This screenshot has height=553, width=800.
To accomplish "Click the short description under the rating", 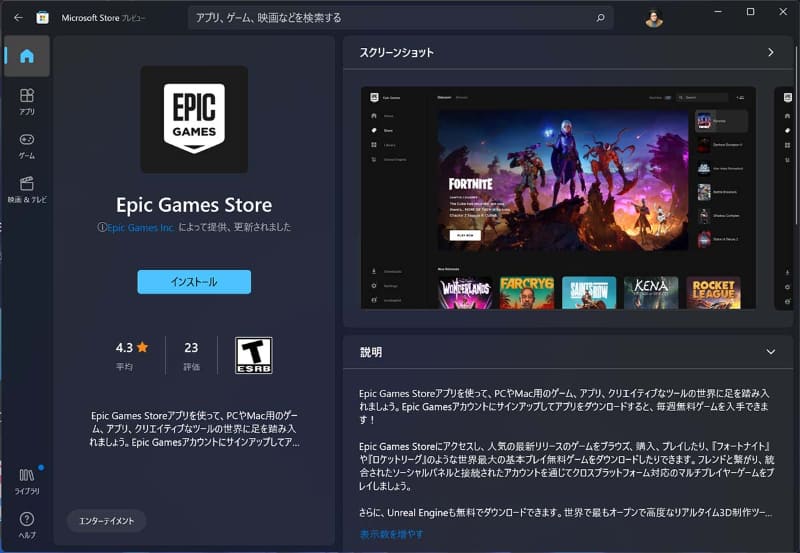I will pyautogui.click(x=194, y=429).
